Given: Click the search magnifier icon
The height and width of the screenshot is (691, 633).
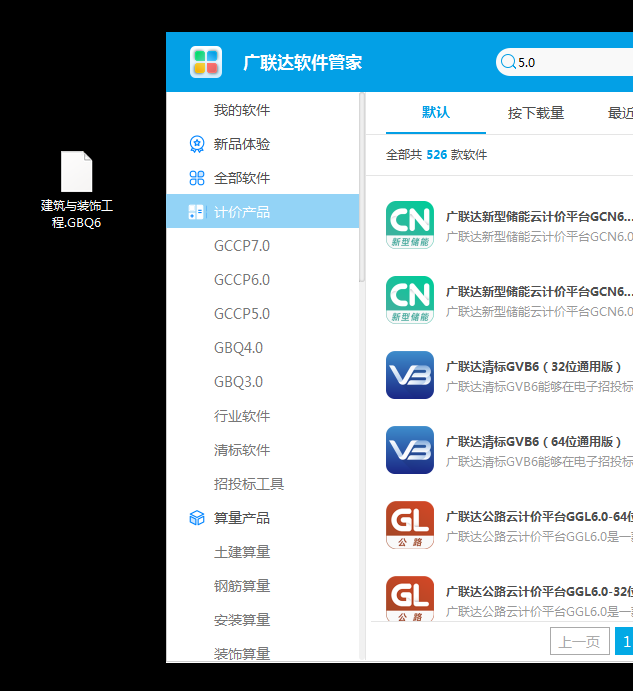Looking at the screenshot, I should pos(508,62).
